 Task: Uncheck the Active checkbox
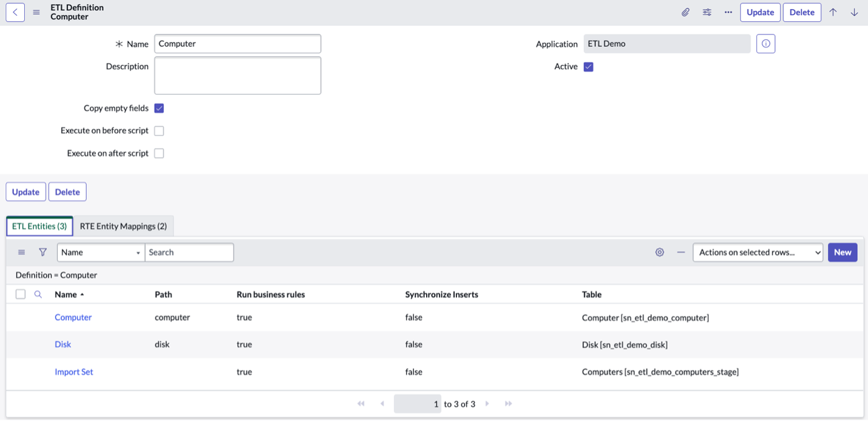(589, 67)
